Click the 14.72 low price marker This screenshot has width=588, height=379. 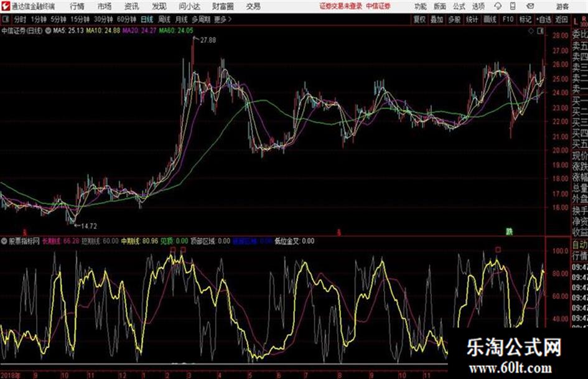tap(89, 227)
